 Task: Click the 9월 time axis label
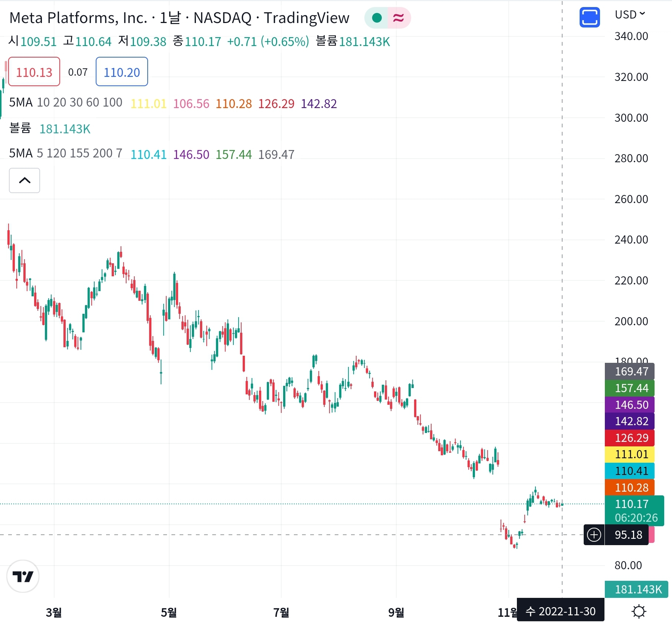tap(396, 612)
